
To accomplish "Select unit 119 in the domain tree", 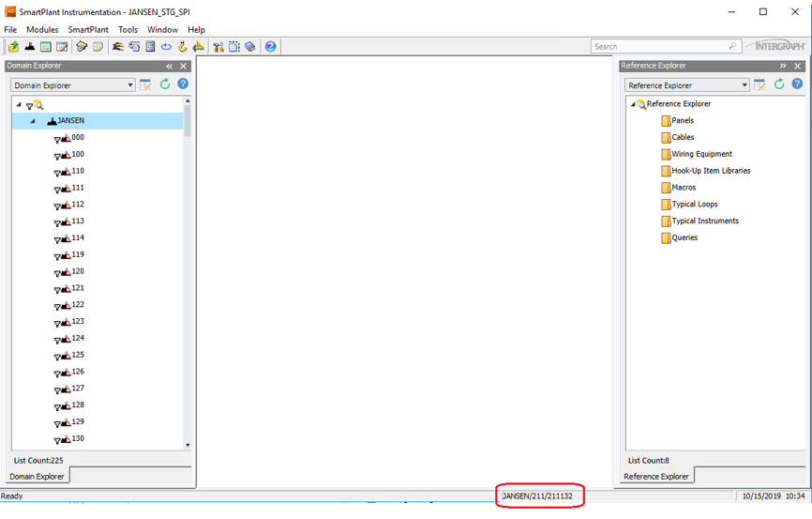I will [78, 254].
